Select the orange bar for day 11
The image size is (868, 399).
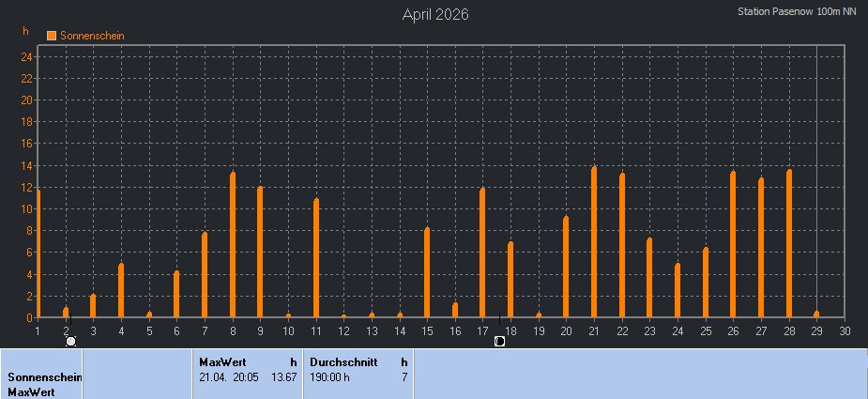(316, 258)
